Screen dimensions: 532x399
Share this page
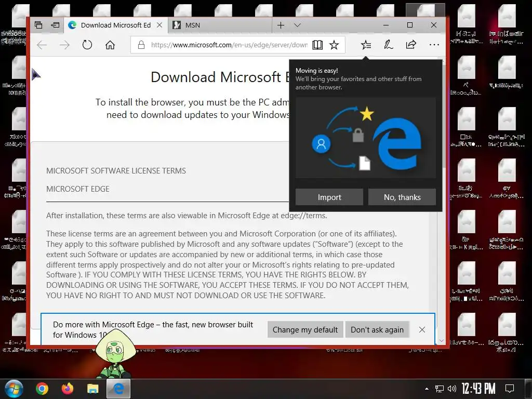point(411,45)
